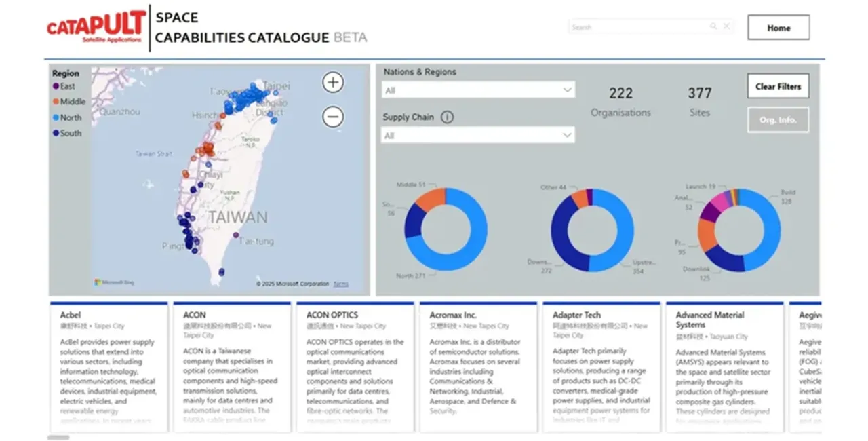Clear the search box with X icon
This screenshot has width=868, height=441.
726,27
